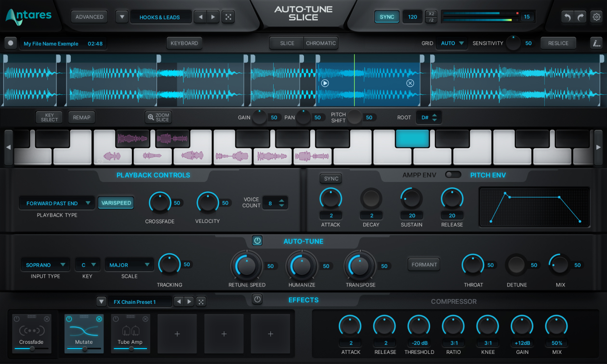
Task: Click the Zoom Slice magnifier button
Action: [x=158, y=117]
